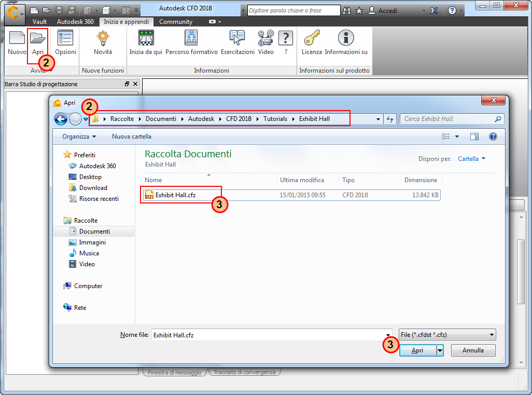This screenshot has height=395, width=532.
Task: Click the help question mark in title bar
Action: [x=452, y=10]
